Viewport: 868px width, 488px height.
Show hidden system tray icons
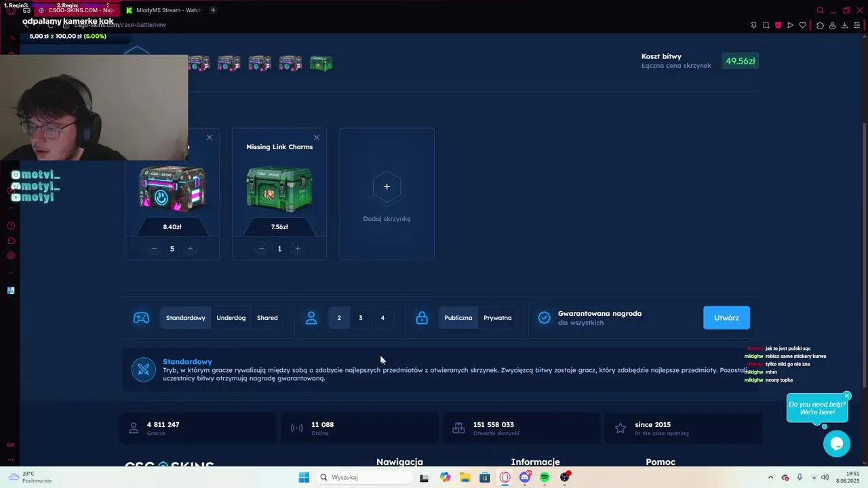(770, 477)
